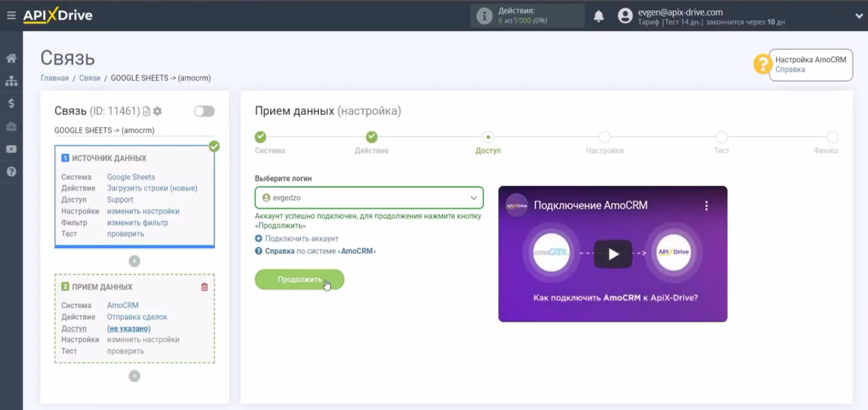Image resolution: width=868 pixels, height=410 pixels.
Task: Open Настройка AmoCRM Справка box
Action: [811, 64]
